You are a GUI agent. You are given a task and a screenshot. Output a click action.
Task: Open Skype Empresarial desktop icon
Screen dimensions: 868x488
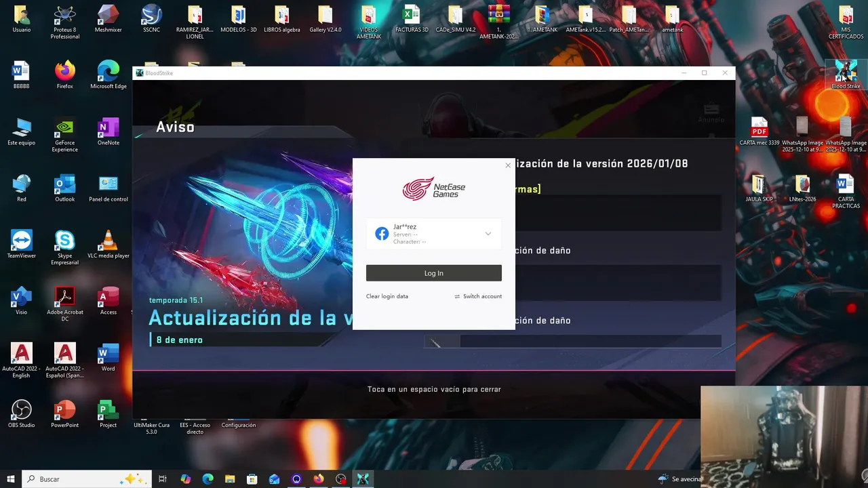click(x=65, y=247)
